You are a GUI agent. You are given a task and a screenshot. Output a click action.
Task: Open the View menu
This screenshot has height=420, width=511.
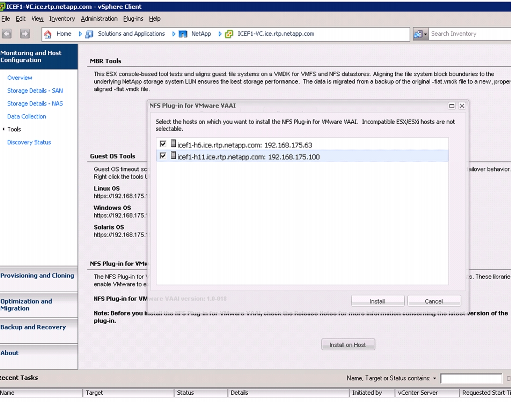point(38,19)
